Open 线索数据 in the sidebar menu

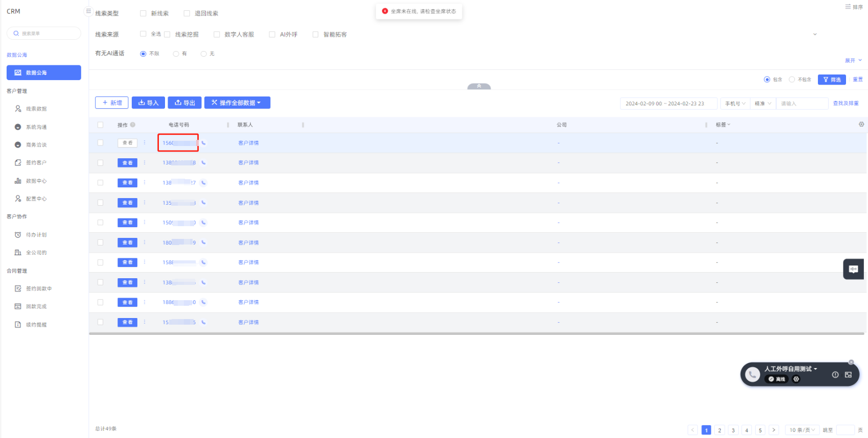point(36,109)
